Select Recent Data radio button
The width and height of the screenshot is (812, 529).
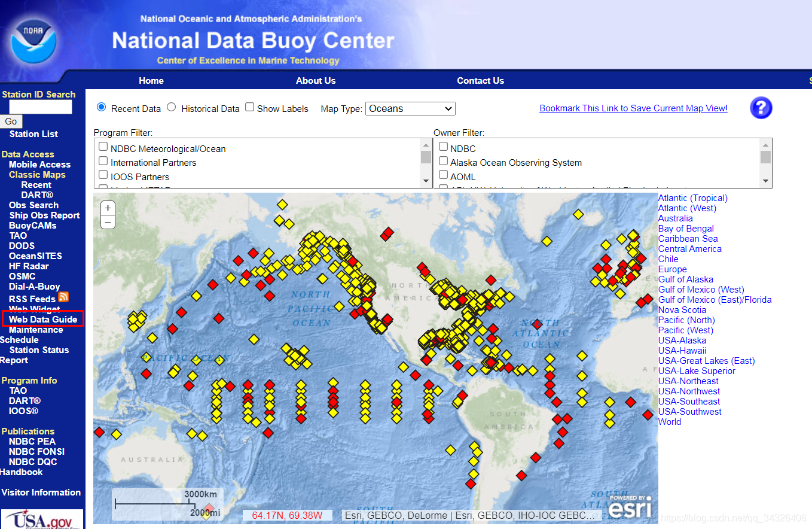tap(102, 107)
